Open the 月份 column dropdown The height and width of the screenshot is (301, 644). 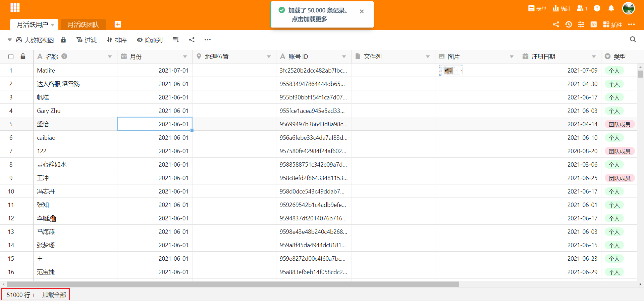[x=185, y=56]
